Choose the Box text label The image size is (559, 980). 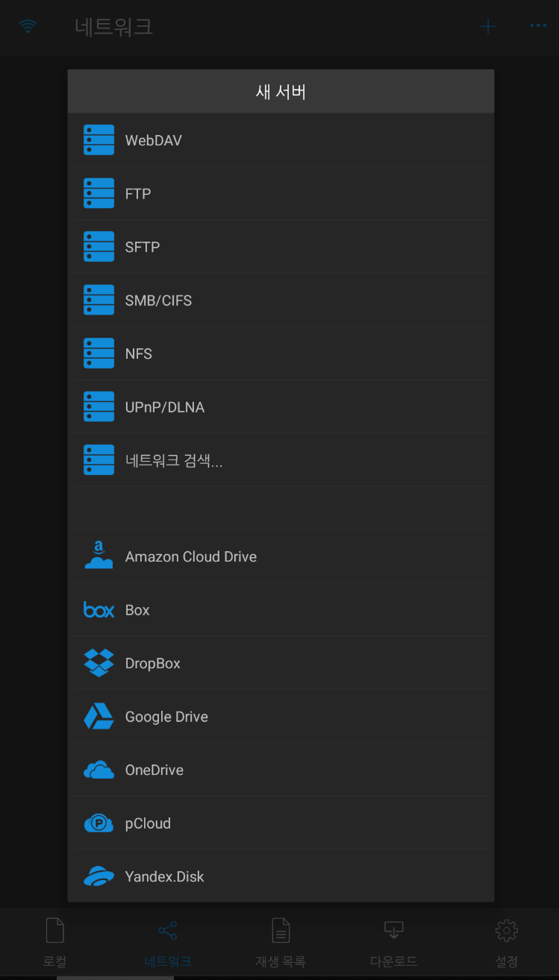coord(137,610)
